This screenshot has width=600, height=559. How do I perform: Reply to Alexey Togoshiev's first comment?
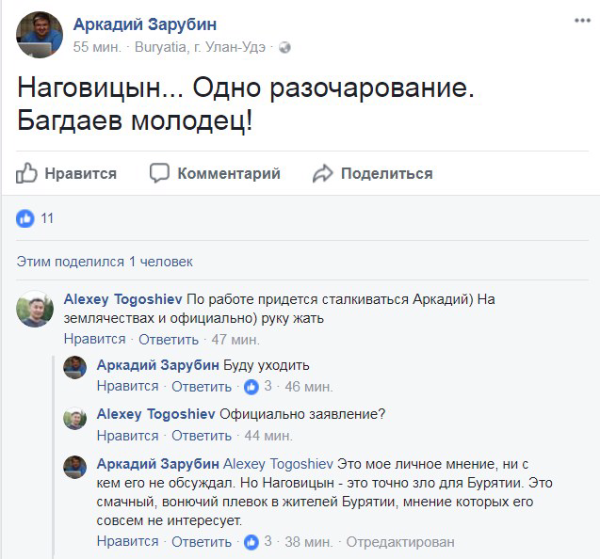point(168,339)
